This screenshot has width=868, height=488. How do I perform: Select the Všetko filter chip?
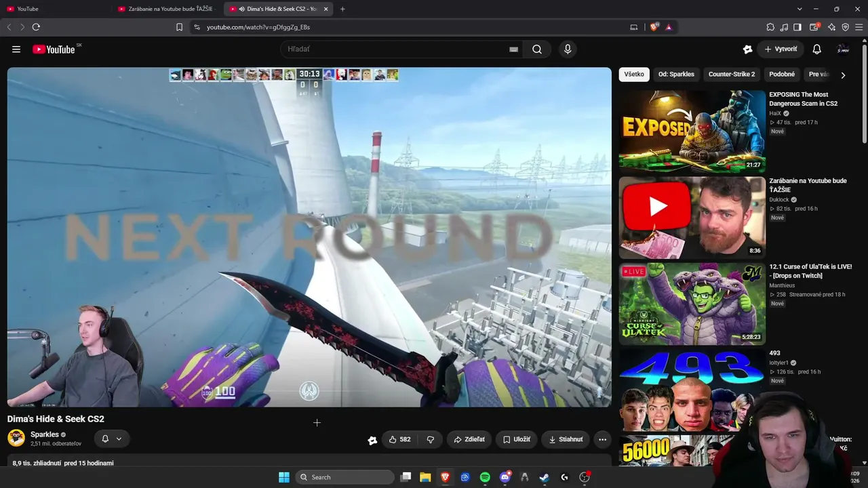click(x=634, y=75)
